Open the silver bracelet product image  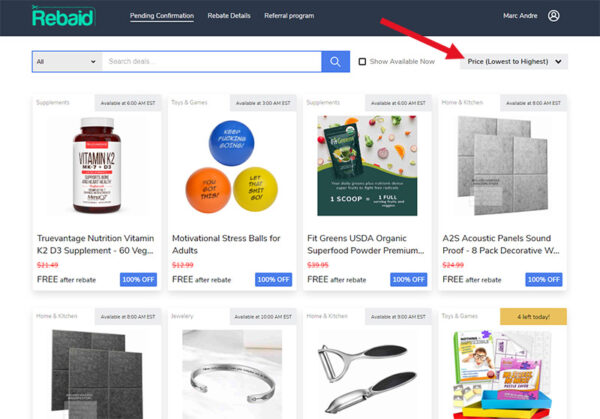tap(232, 374)
